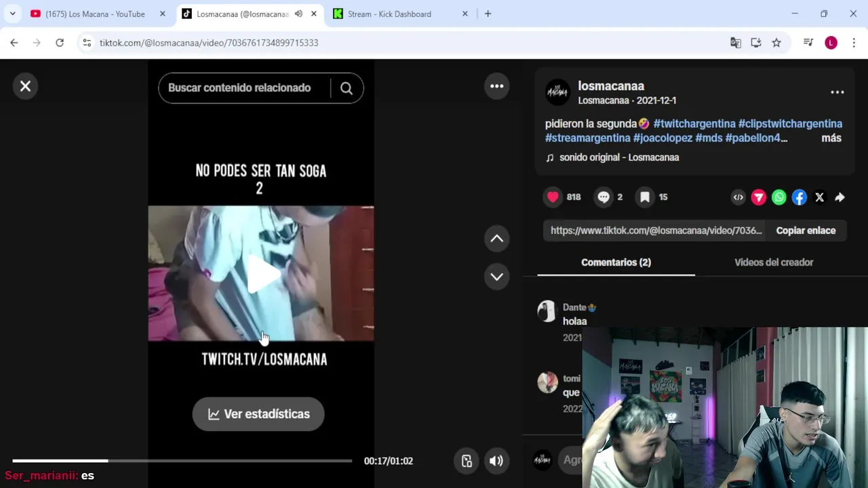Toggle the video volume speaker icon
This screenshot has width=868, height=488.
pos(496,461)
